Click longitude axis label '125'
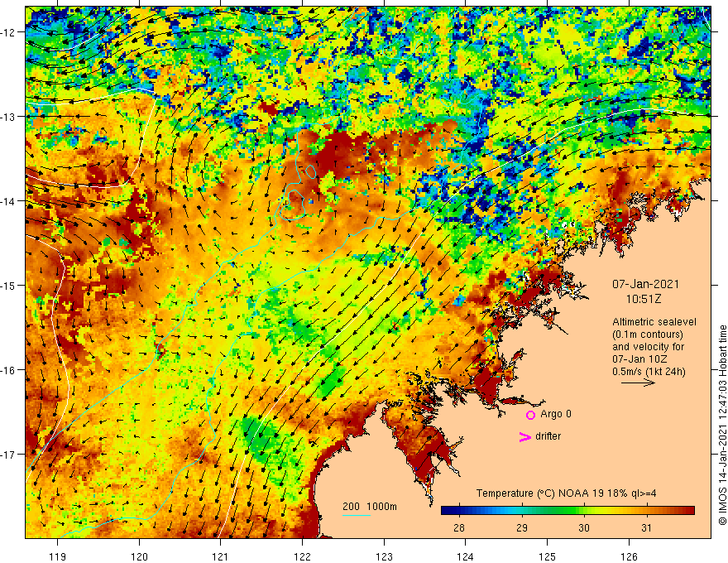 pyautogui.click(x=548, y=556)
